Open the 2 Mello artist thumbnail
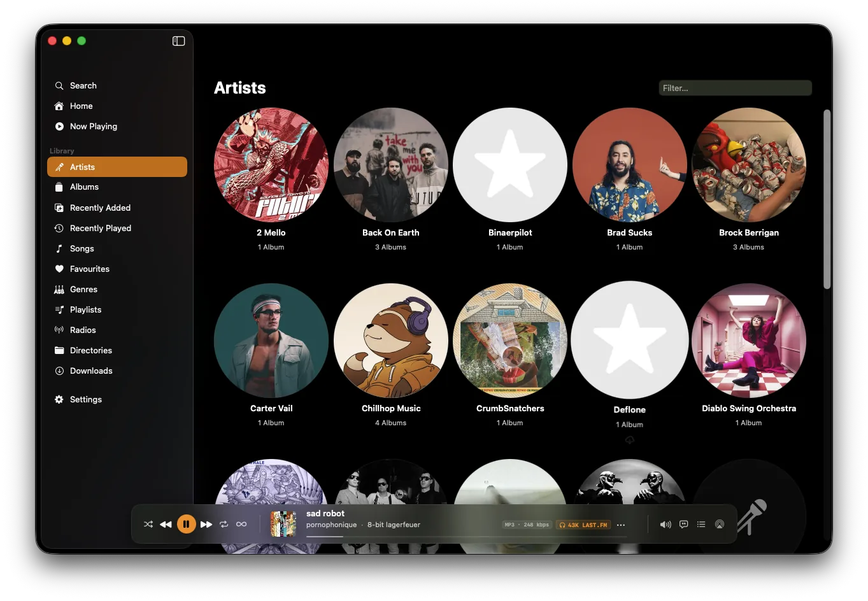The image size is (868, 601). click(271, 165)
